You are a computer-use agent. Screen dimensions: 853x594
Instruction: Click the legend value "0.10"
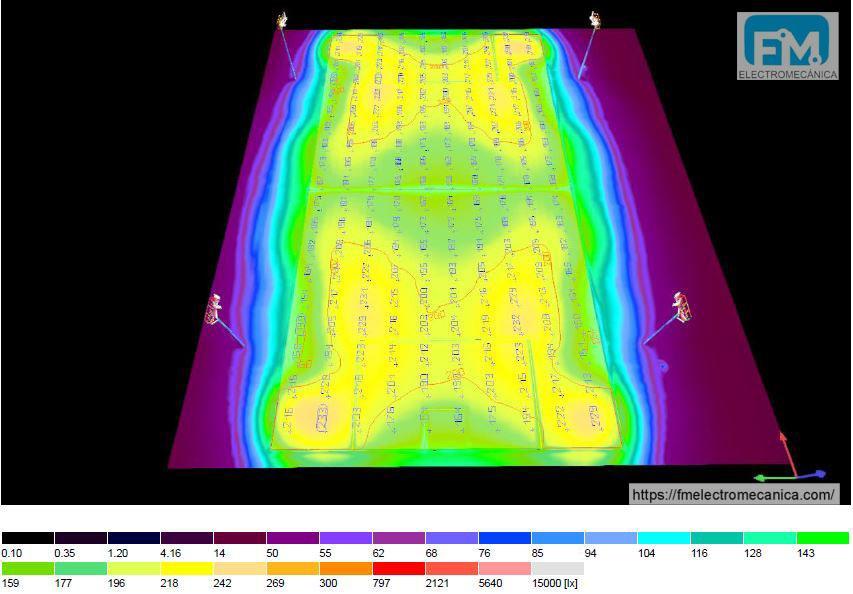11,553
